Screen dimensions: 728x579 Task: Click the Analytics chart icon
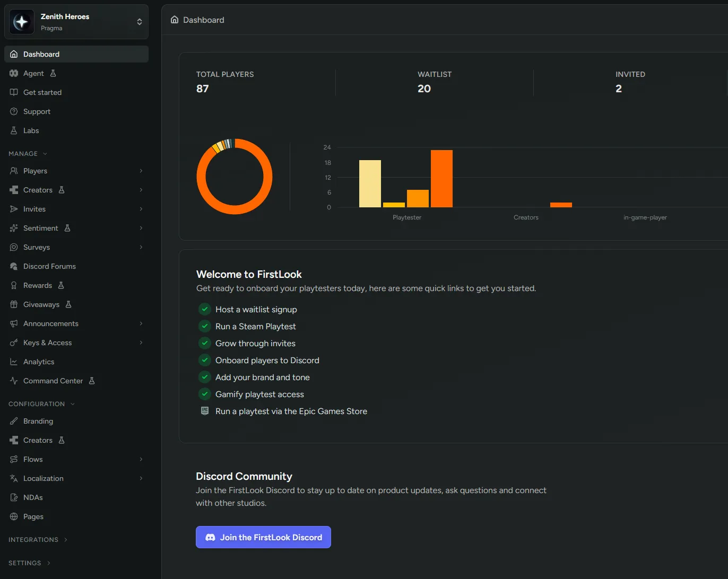point(14,362)
